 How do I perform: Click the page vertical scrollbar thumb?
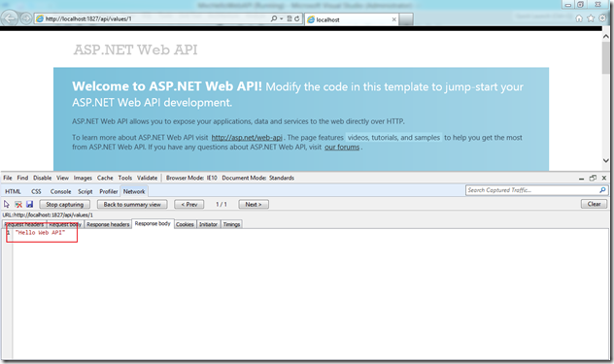tap(606, 57)
